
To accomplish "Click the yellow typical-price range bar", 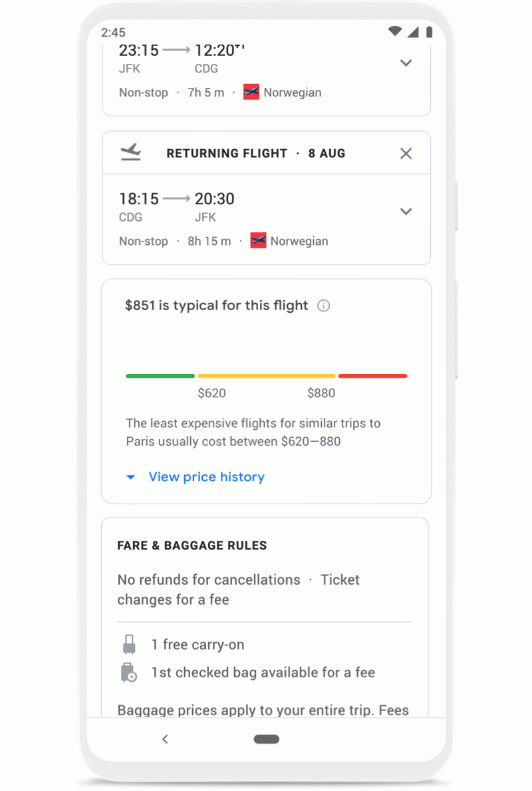I will (x=266, y=376).
